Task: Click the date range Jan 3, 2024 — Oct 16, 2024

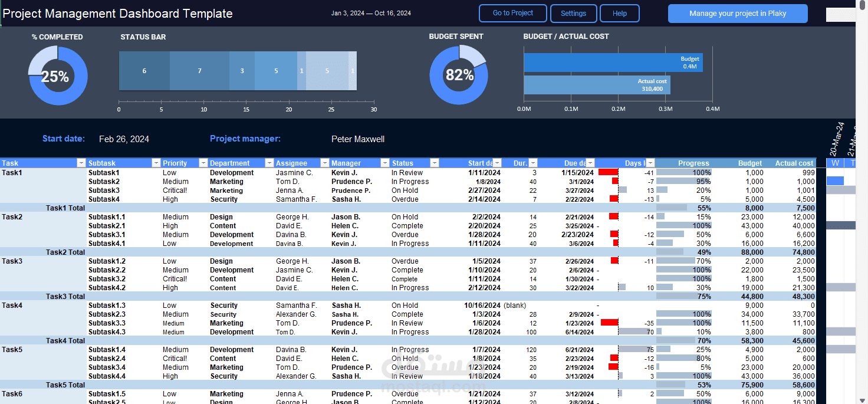Action: click(371, 13)
